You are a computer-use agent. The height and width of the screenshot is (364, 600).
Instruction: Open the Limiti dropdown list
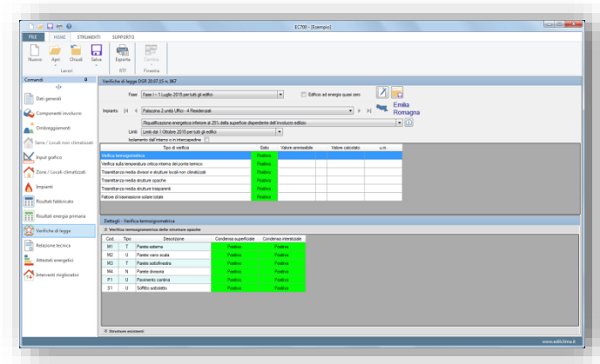pyautogui.click(x=279, y=132)
